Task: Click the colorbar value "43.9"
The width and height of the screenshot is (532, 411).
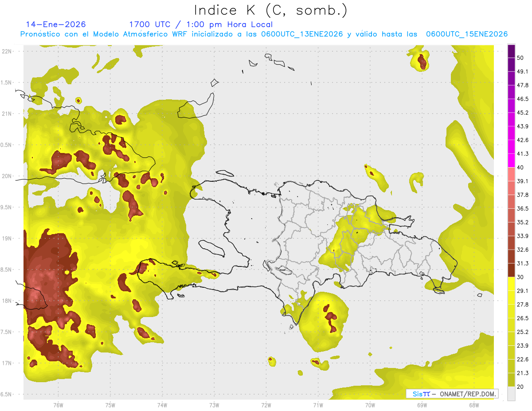Action: (x=523, y=126)
